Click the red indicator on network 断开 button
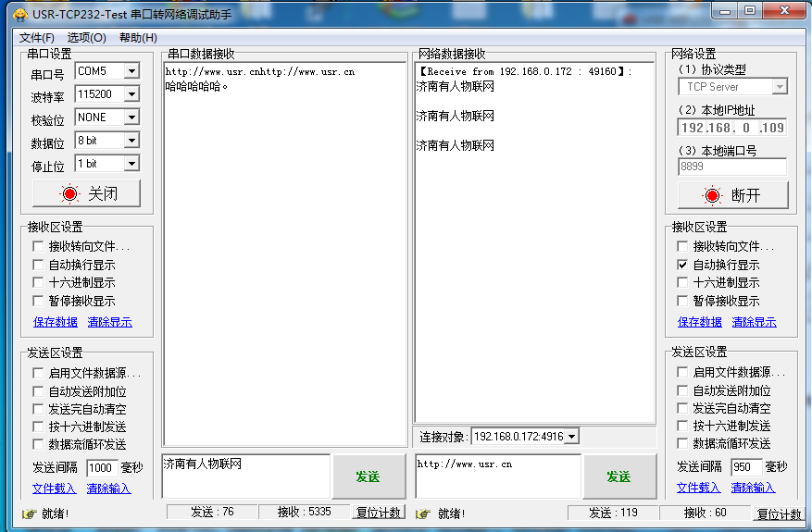 point(712,195)
